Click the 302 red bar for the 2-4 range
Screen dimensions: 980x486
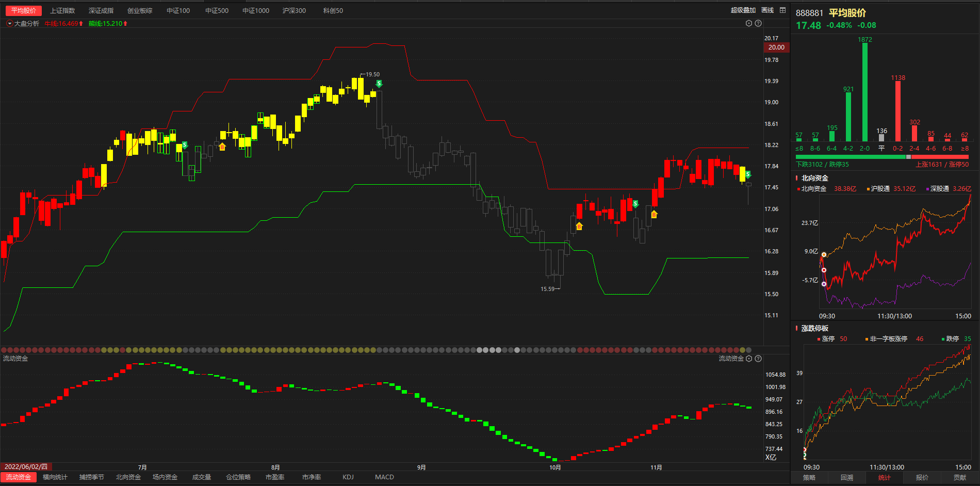(914, 134)
